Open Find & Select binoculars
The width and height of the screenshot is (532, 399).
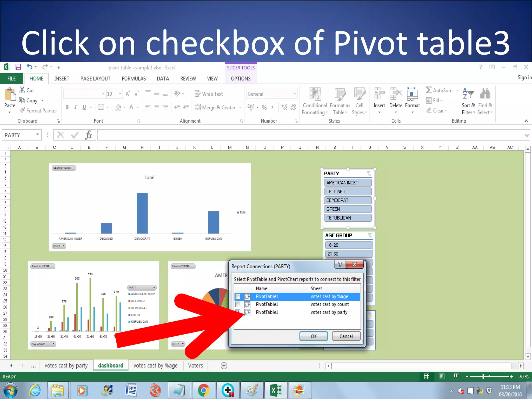pyautogui.click(x=485, y=101)
